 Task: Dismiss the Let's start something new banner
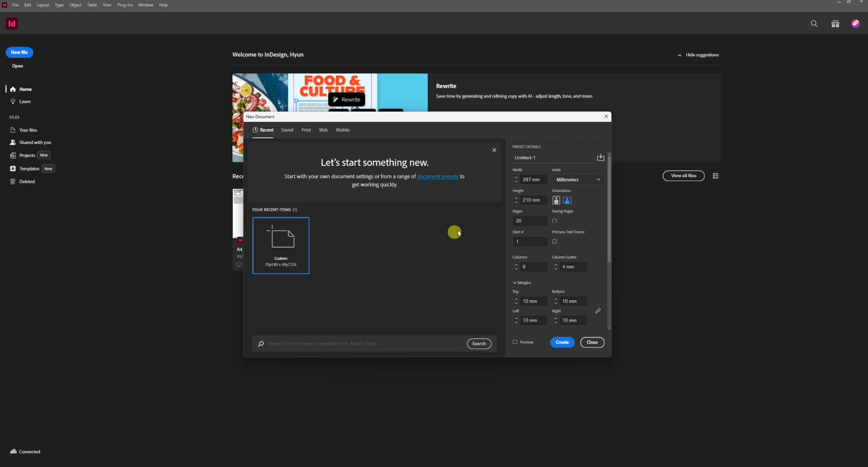(494, 150)
